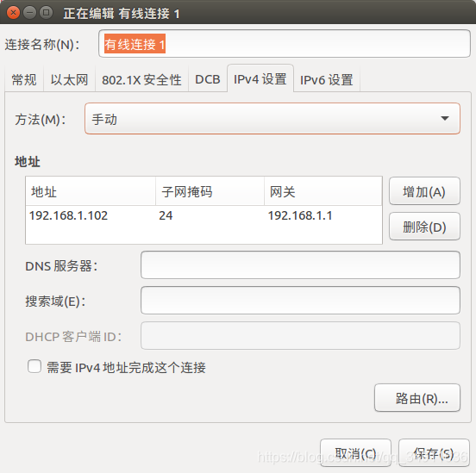Open the 以太网 tab

(70, 79)
